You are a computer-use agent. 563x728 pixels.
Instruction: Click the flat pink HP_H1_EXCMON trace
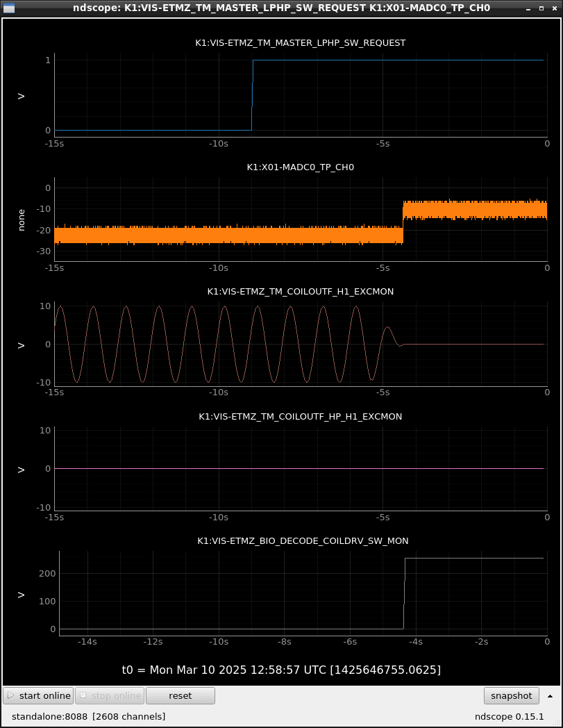pos(299,468)
